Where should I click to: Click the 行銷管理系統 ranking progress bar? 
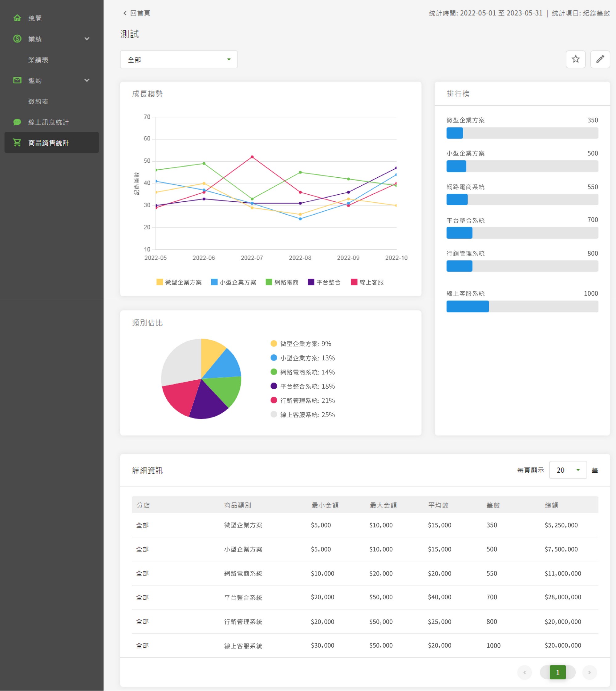pyautogui.click(x=522, y=266)
